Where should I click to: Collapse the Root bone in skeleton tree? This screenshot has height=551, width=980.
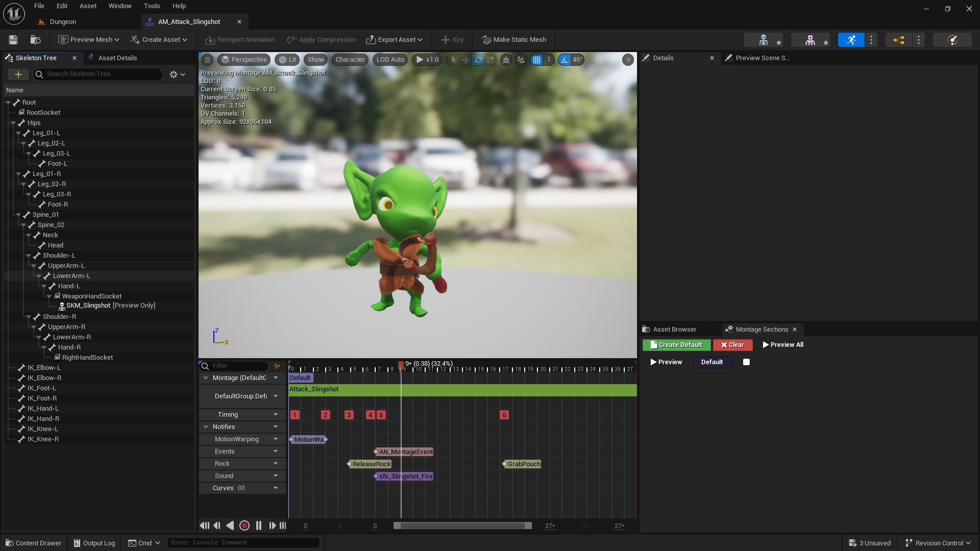tap(9, 103)
